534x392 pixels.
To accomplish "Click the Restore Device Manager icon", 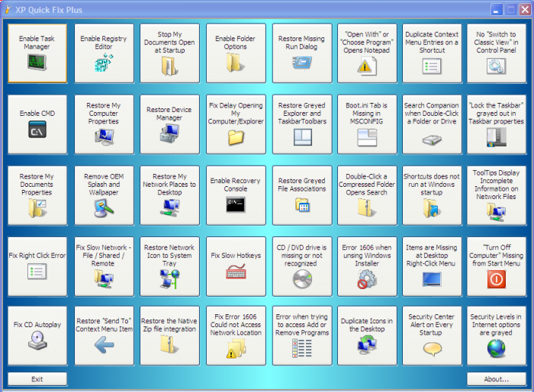I will pyautogui.click(x=169, y=133).
